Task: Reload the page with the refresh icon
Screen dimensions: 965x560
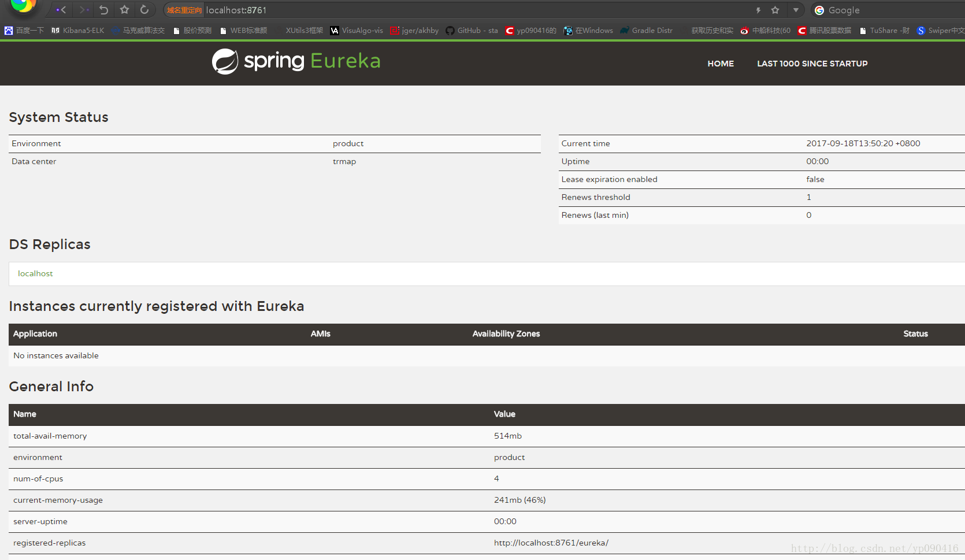Action: pyautogui.click(x=144, y=10)
